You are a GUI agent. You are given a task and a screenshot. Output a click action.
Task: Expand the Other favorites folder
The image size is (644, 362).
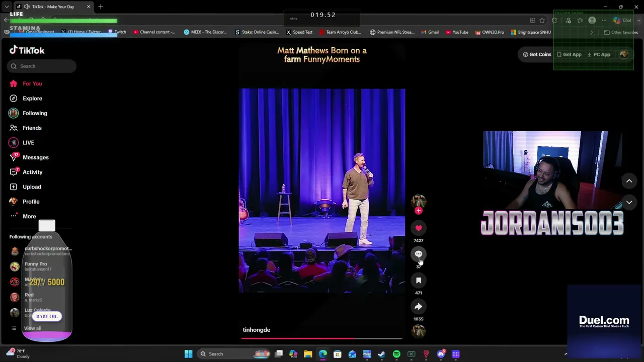click(621, 32)
